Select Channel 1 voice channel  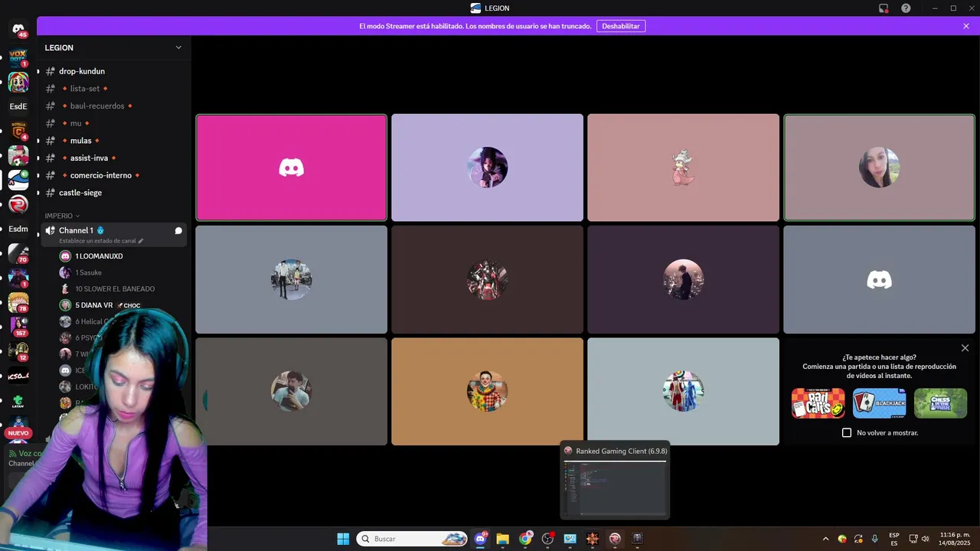click(x=113, y=234)
